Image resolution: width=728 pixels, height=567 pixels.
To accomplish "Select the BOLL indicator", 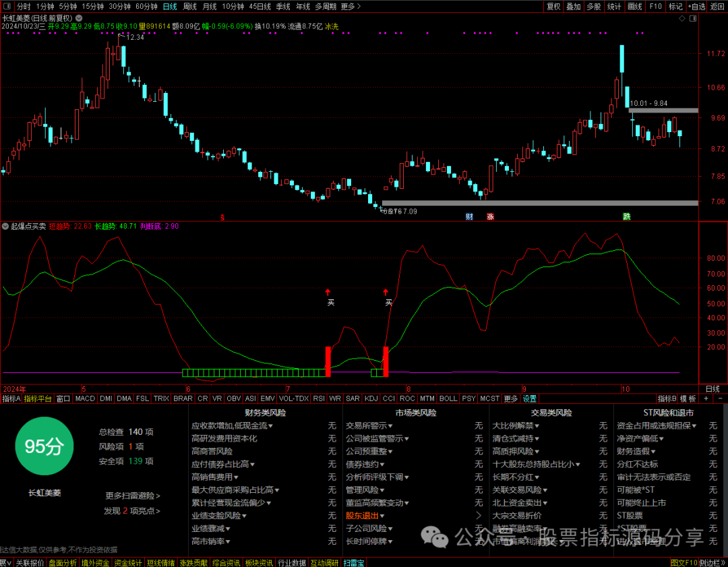I will point(448,398).
